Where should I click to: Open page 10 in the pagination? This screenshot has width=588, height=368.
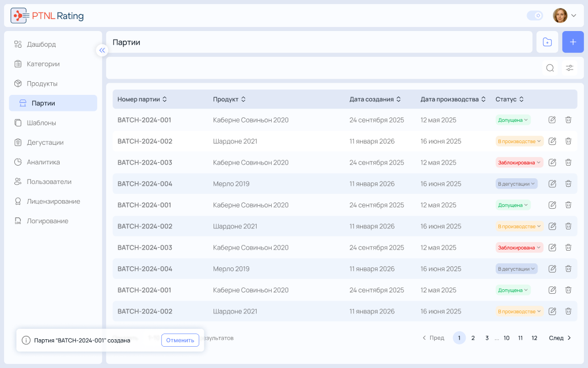point(506,338)
